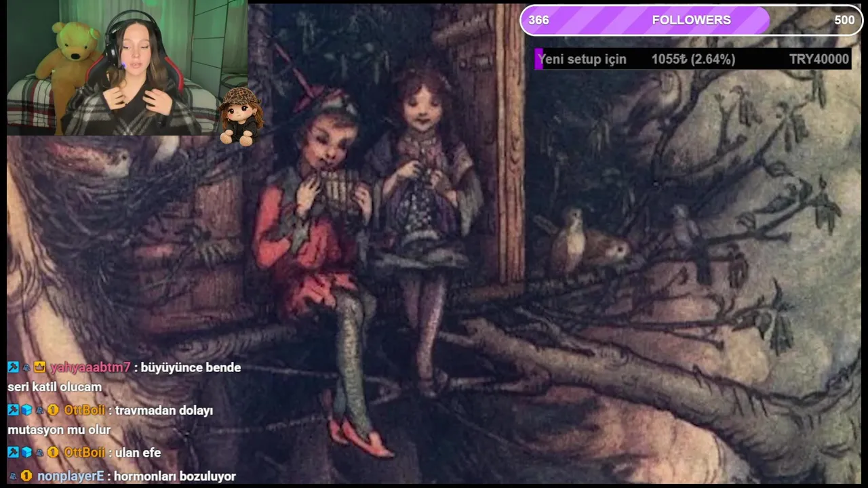The image size is (868, 488).
Task: Click the small bell badge beside nonplayerE
Action: (x=13, y=476)
